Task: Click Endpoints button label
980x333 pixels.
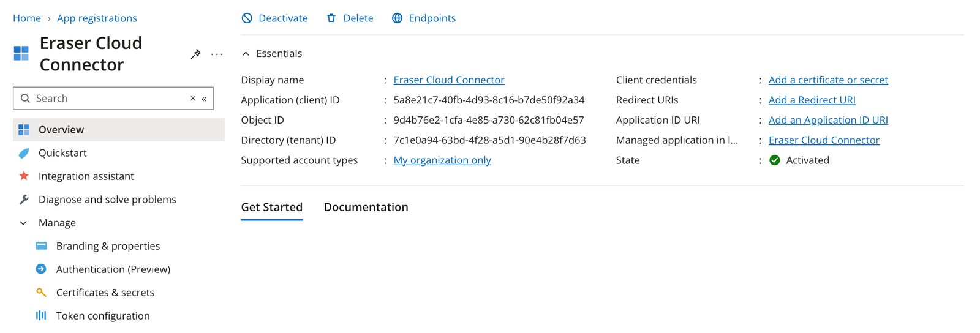Action: (432, 18)
